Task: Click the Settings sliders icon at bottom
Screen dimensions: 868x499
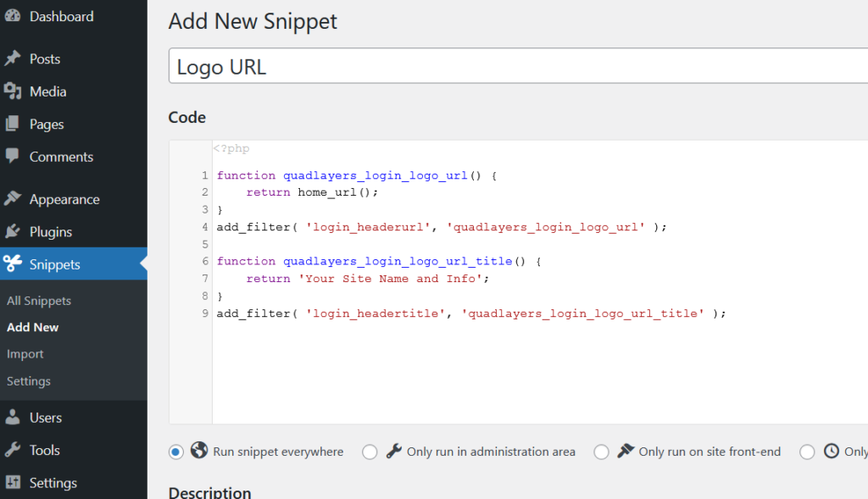Action: 12,482
